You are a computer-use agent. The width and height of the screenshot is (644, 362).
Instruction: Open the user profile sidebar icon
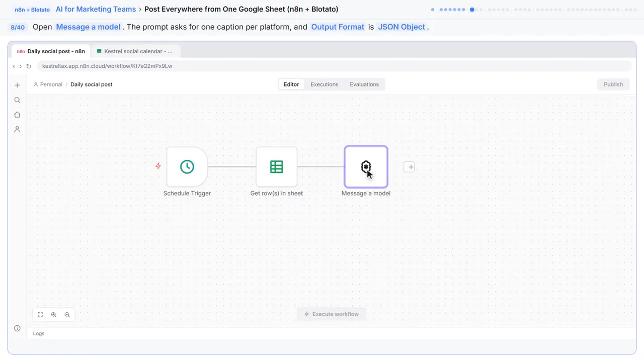17,129
